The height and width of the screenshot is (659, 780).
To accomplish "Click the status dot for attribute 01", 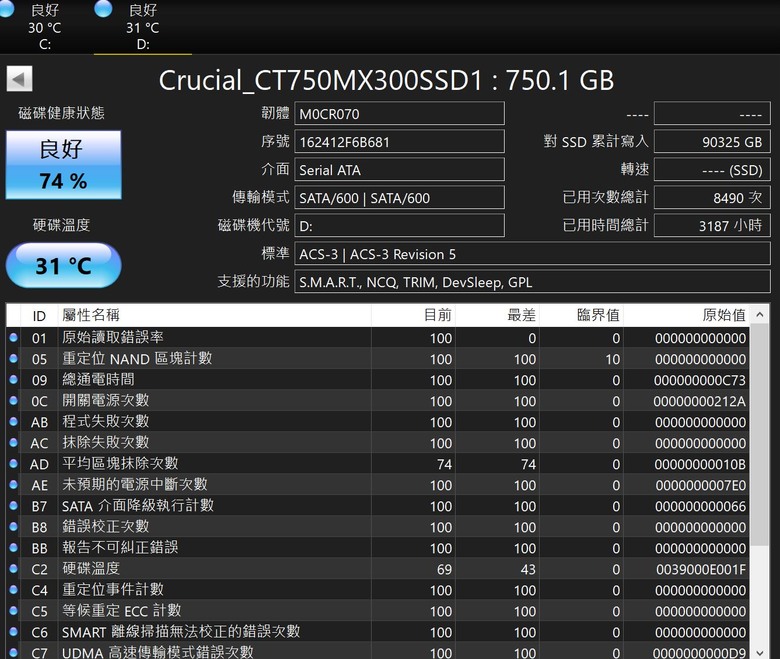I will click(13, 337).
